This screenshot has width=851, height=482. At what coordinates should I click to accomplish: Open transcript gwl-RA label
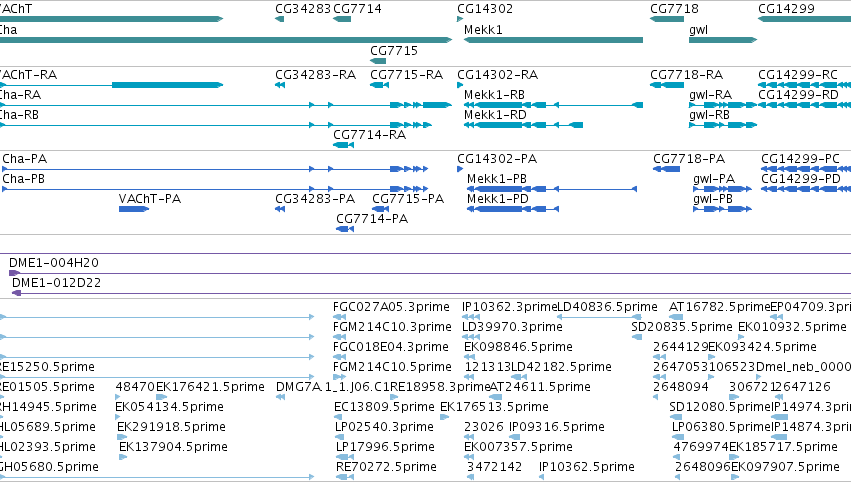coord(710,95)
